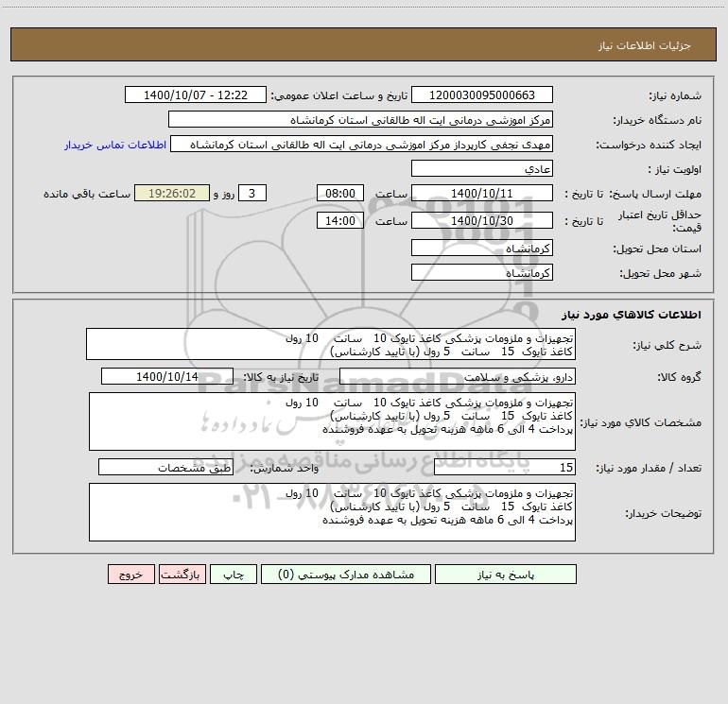
Task: Click the توضیحات خریدار label
Action: [663, 514]
